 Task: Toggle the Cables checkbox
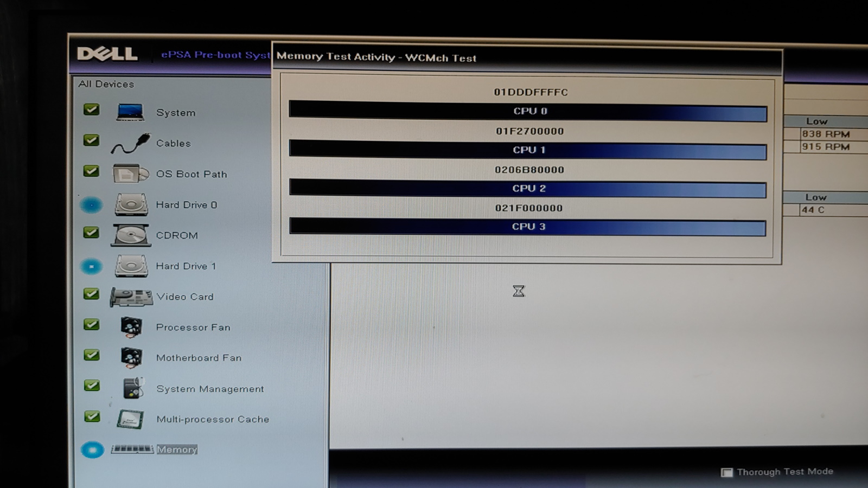point(91,140)
